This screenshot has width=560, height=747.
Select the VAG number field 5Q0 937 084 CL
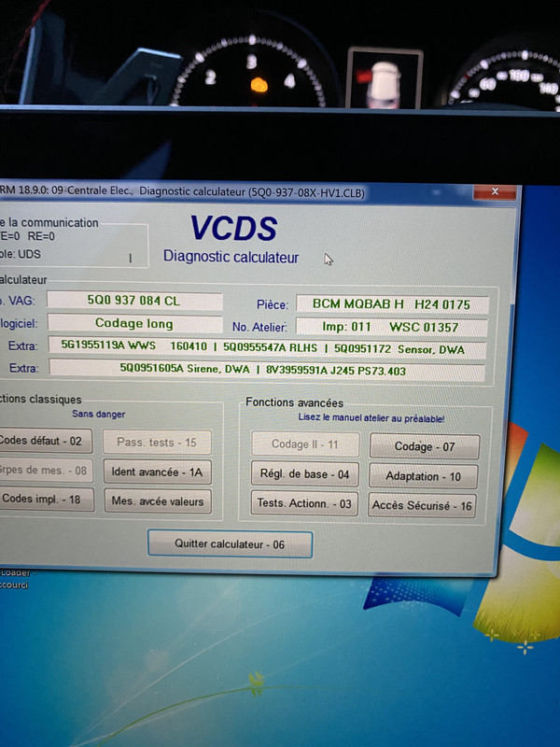(x=134, y=301)
